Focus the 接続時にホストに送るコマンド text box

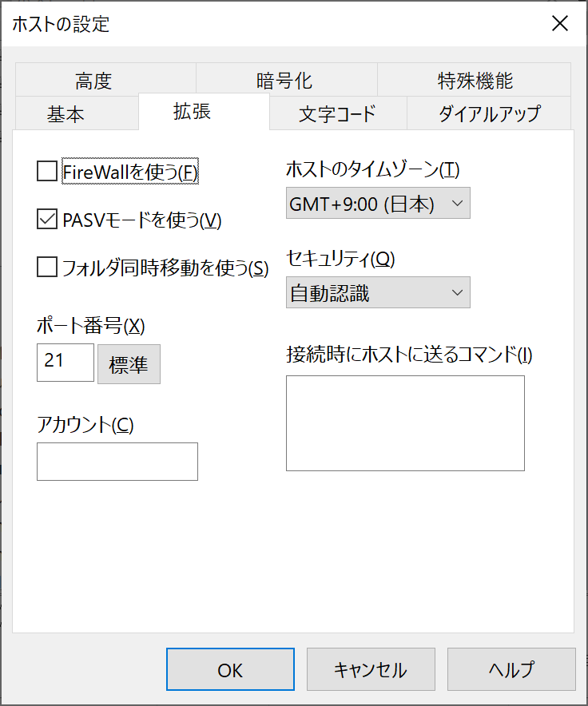(x=405, y=423)
